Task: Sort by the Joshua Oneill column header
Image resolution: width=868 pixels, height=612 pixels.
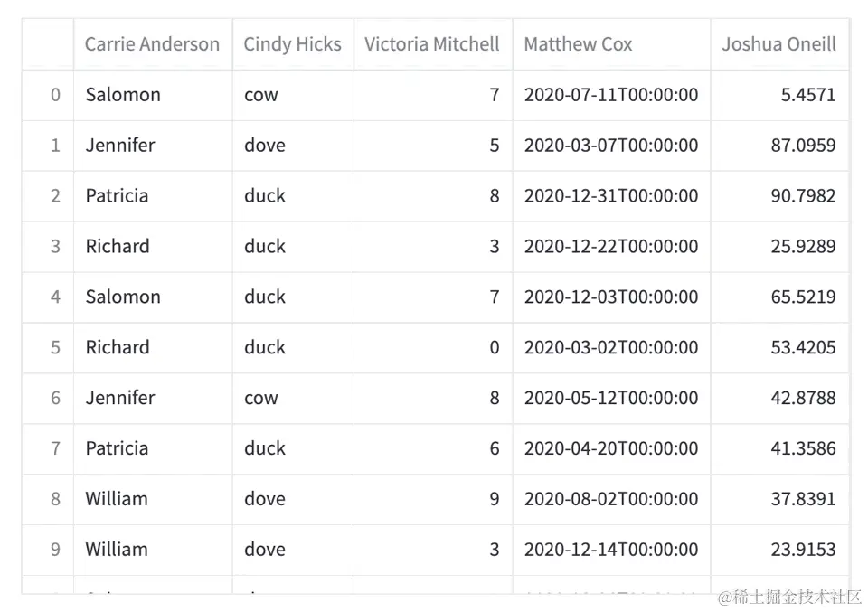Action: [x=778, y=44]
